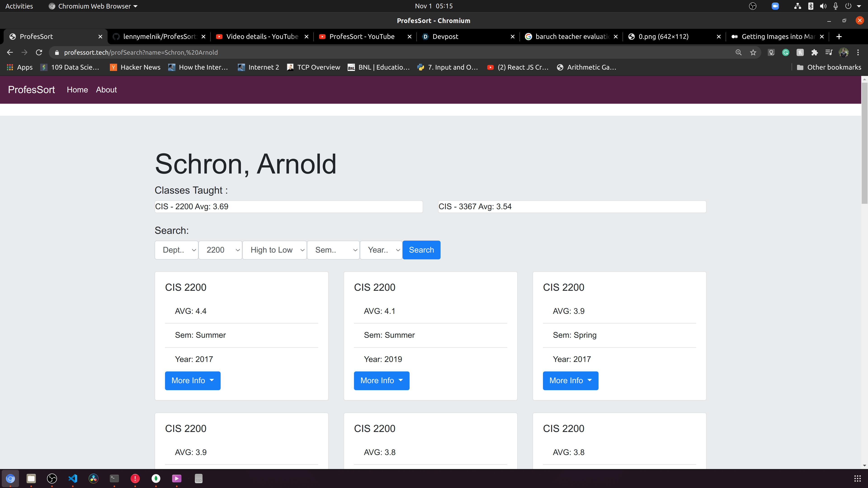Viewport: 868px width, 488px height.
Task: Open the Year.. dropdown
Action: pyautogui.click(x=381, y=250)
